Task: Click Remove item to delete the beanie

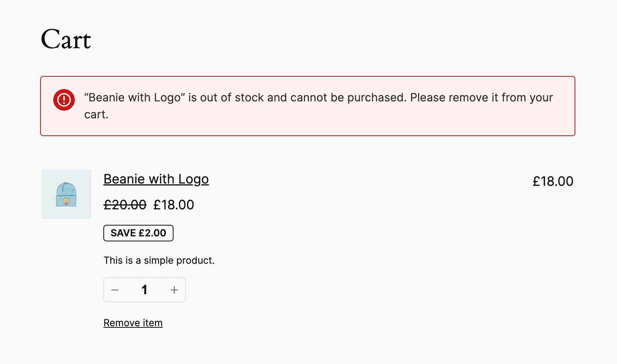Action: 133,323
